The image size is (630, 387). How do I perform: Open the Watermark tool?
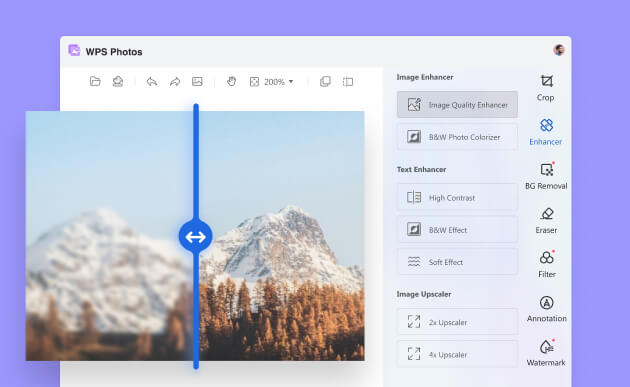pos(546,353)
